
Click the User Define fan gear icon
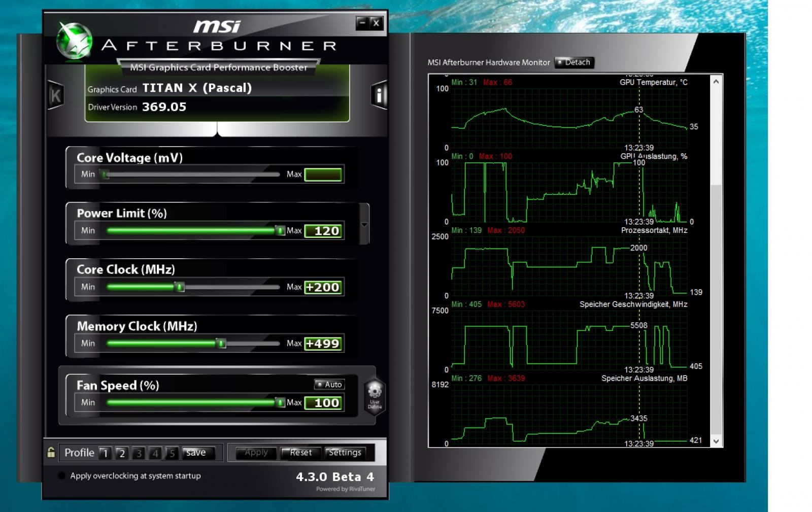(x=375, y=397)
